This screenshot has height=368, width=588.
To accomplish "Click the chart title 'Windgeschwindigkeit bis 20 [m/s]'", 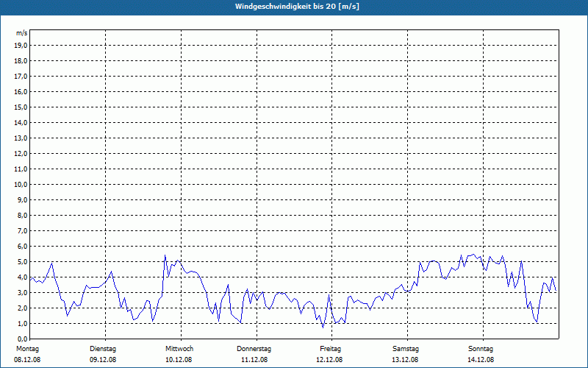I will 297,7.
